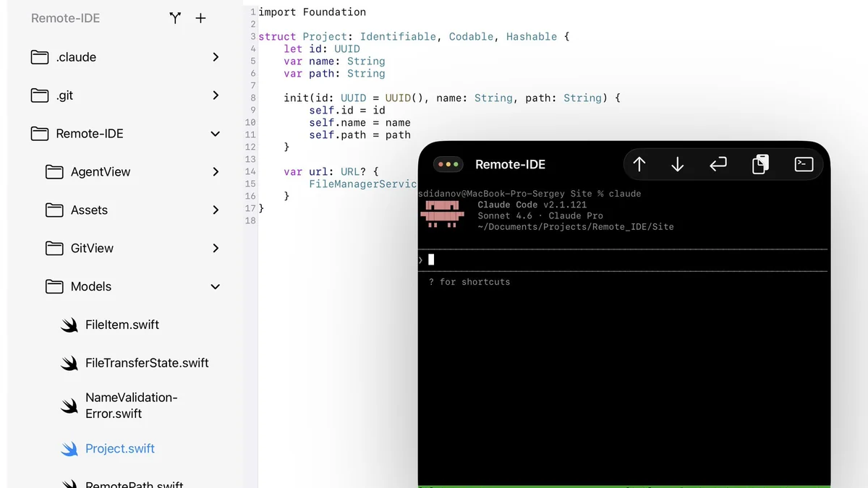Open the git branch icon in sidebar header
The height and width of the screenshot is (488, 868).
click(175, 18)
